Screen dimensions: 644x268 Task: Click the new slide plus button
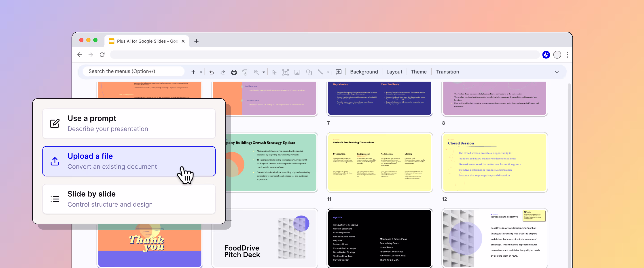[x=193, y=72]
